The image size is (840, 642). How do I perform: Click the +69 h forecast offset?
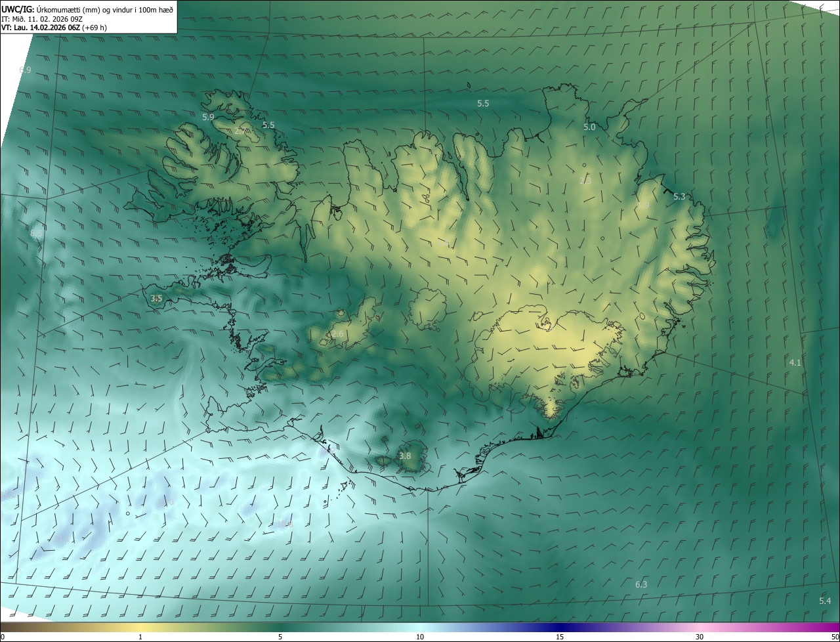[x=94, y=28]
